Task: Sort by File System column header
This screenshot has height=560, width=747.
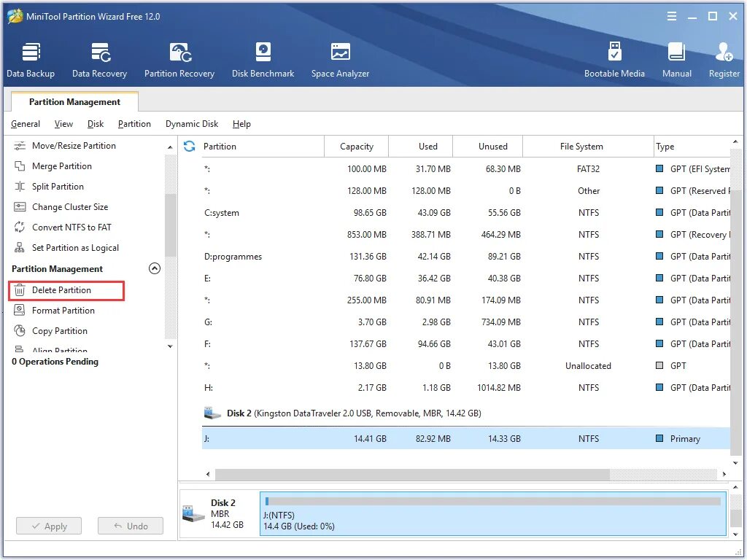Action: [x=589, y=146]
